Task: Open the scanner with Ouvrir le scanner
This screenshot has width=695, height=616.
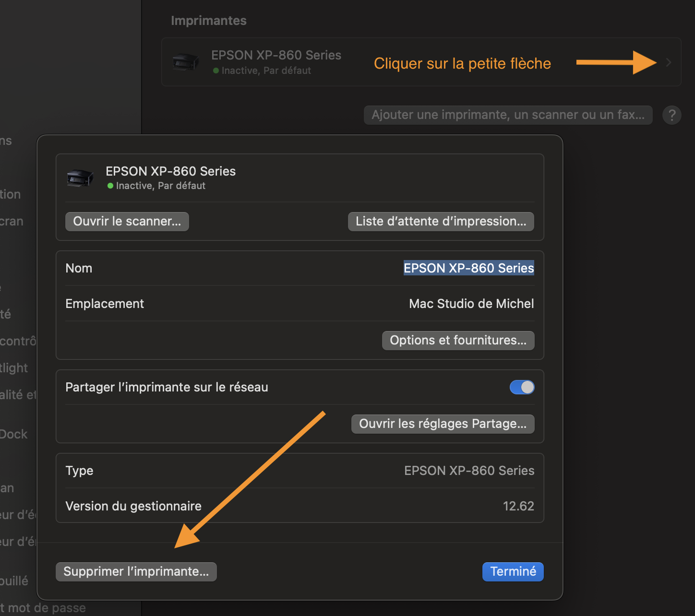Action: pyautogui.click(x=127, y=222)
